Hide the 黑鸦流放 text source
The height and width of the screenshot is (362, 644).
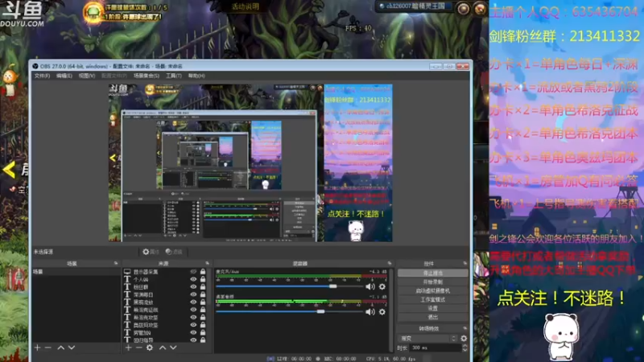pos(193,302)
